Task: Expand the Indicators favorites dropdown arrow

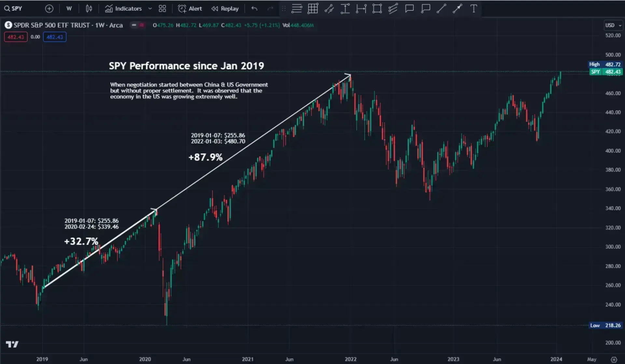Action: [150, 9]
